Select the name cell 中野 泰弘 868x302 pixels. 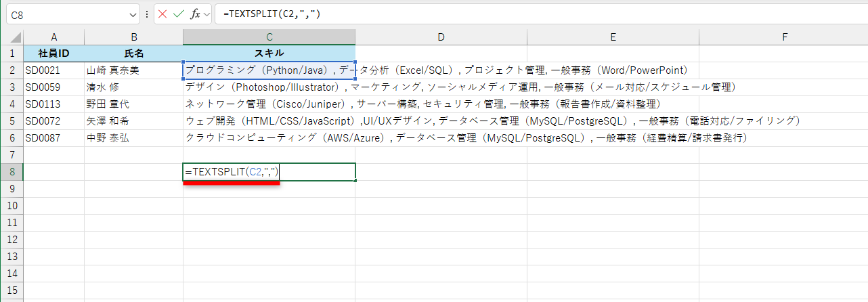[133, 138]
